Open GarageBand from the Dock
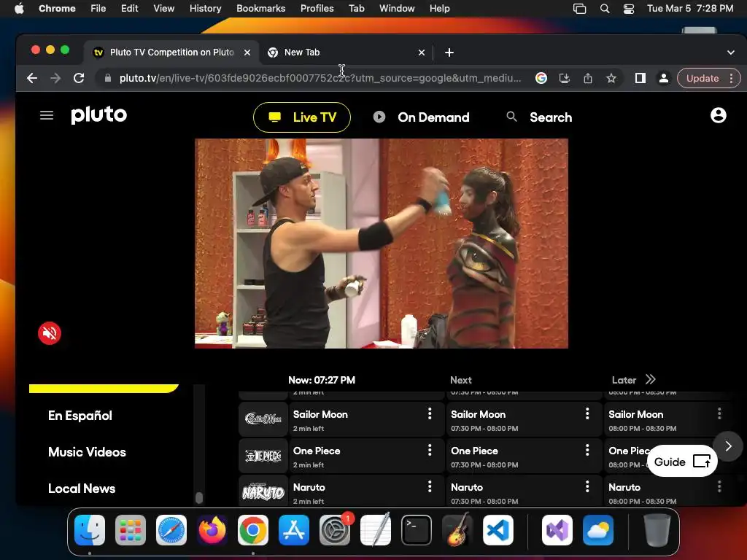The height and width of the screenshot is (560, 747). [x=457, y=529]
